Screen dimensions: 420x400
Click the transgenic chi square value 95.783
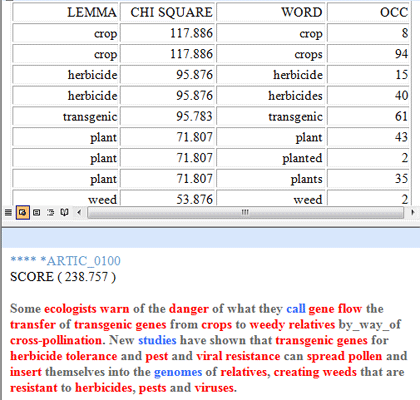tap(168, 117)
